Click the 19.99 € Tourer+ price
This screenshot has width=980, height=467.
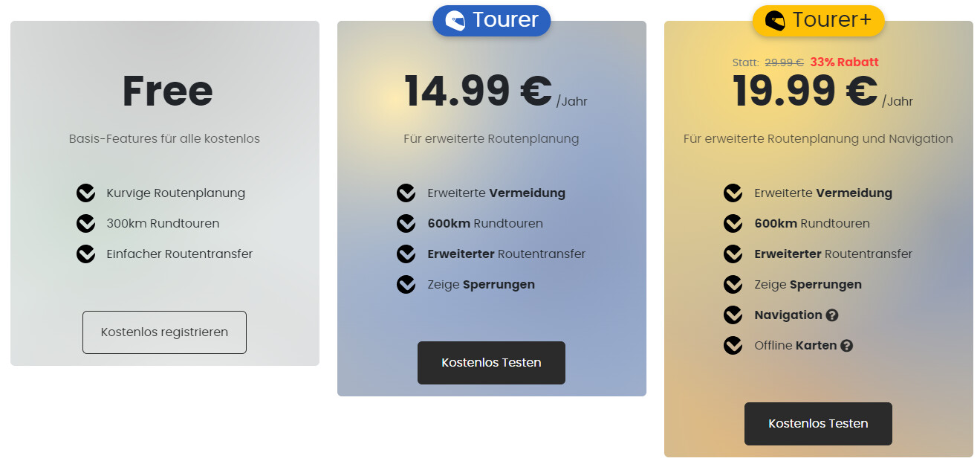tap(806, 91)
